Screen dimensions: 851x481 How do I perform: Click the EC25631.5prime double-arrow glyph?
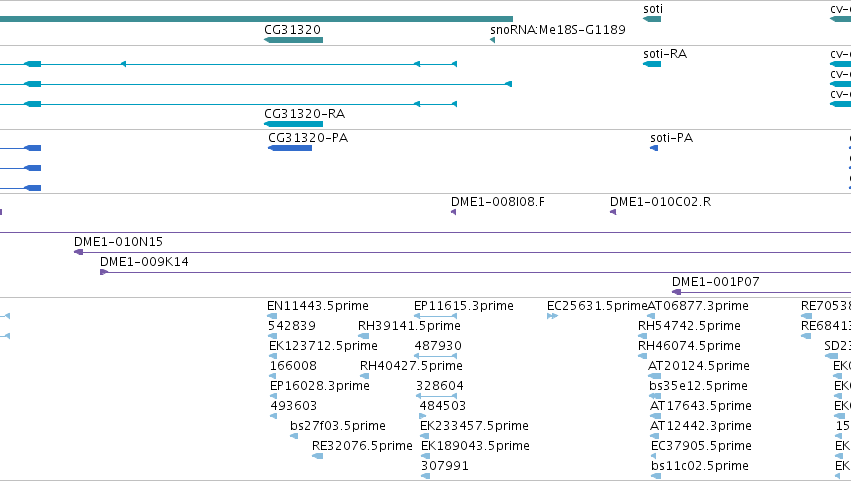552,317
